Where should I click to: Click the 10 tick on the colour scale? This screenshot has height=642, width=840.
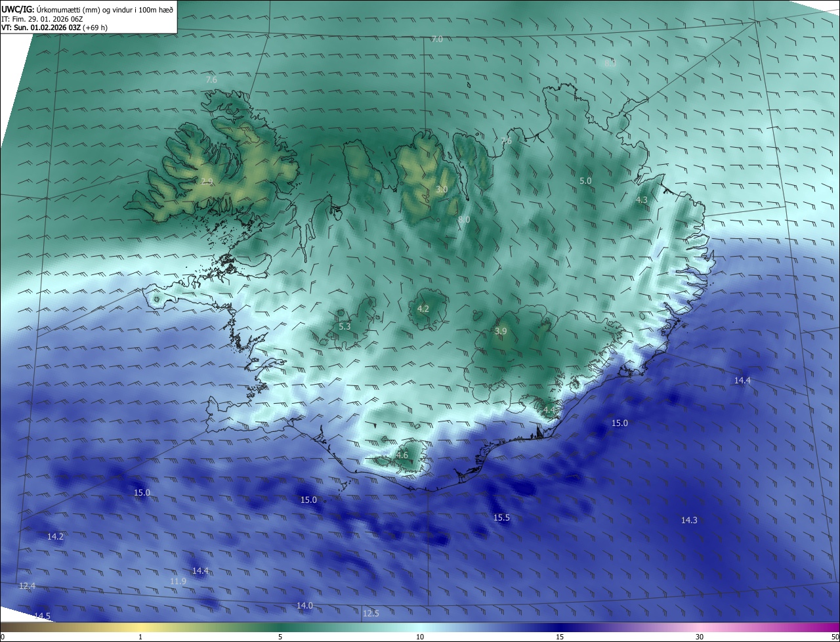(420, 637)
